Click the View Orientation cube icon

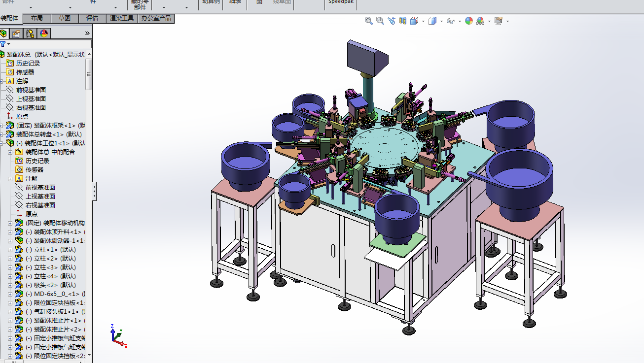414,21
